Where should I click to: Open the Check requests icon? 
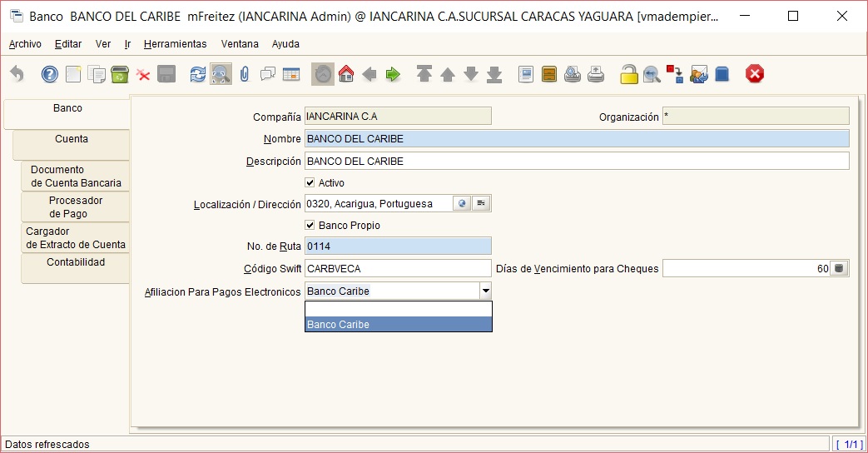point(698,73)
